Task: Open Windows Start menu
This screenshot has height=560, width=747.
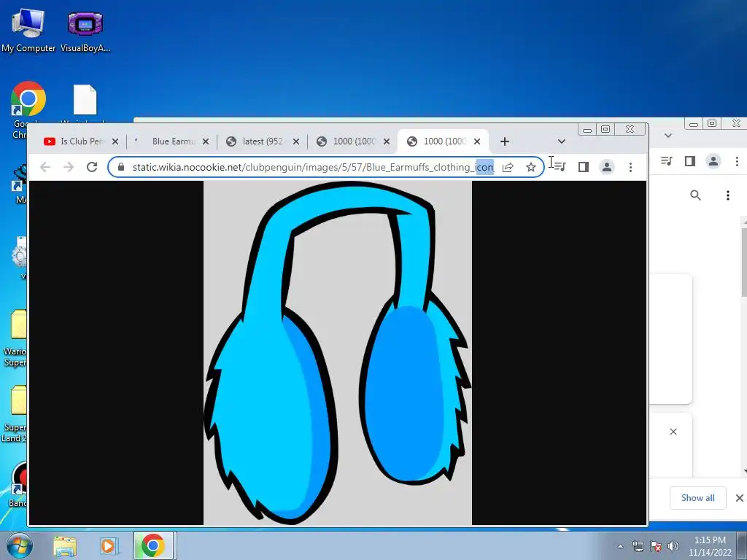Action: pos(18,545)
